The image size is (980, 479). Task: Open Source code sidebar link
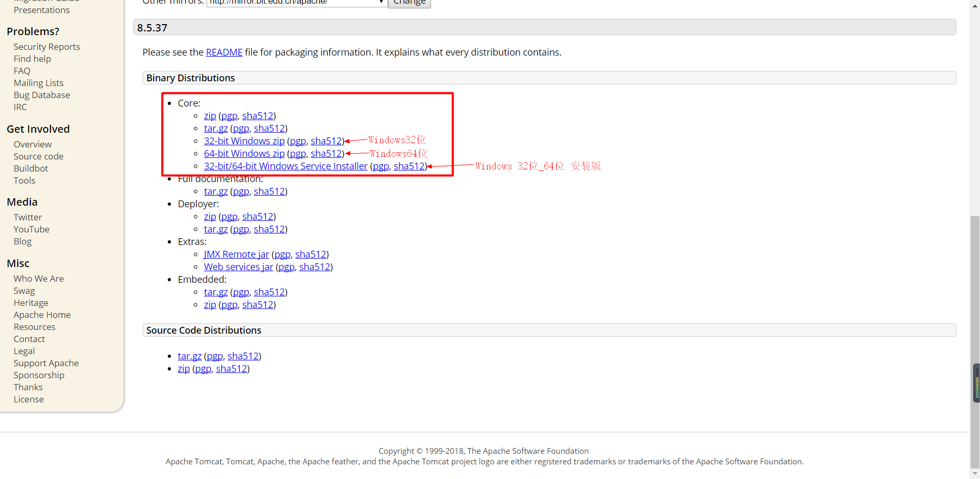point(38,156)
